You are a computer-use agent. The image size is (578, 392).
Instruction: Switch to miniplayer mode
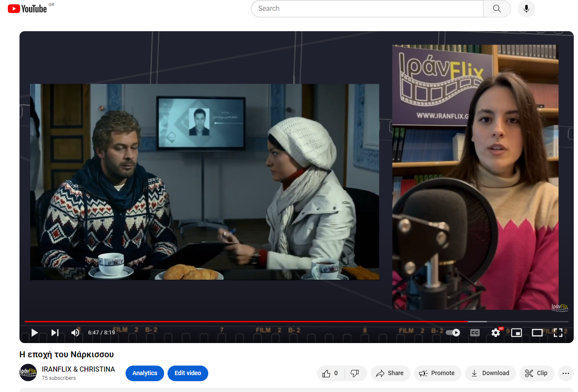tap(517, 333)
